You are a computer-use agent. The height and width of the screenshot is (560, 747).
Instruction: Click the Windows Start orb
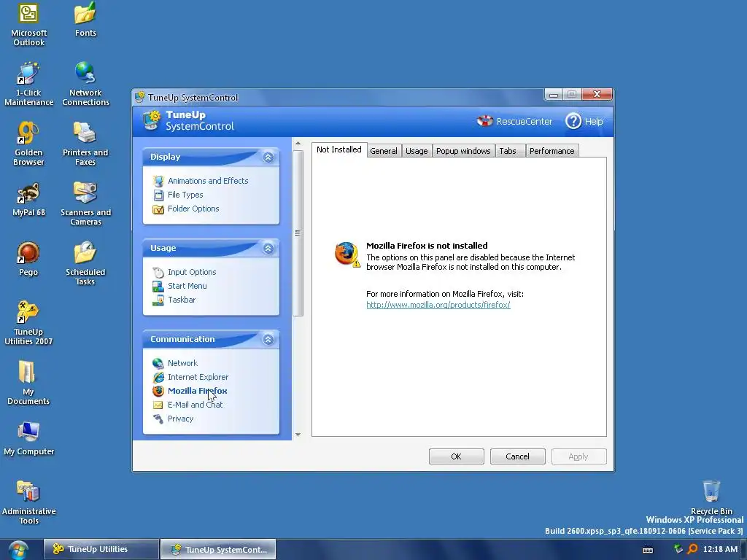(x=18, y=550)
